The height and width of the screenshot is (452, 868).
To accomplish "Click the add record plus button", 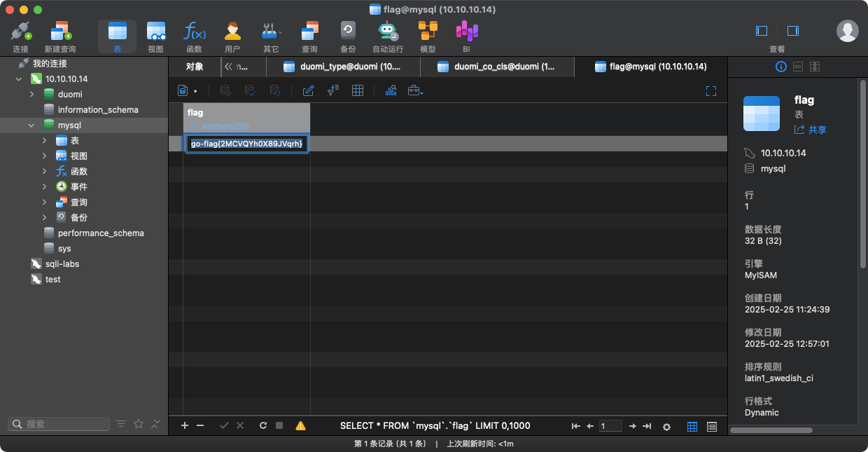I will [x=185, y=425].
